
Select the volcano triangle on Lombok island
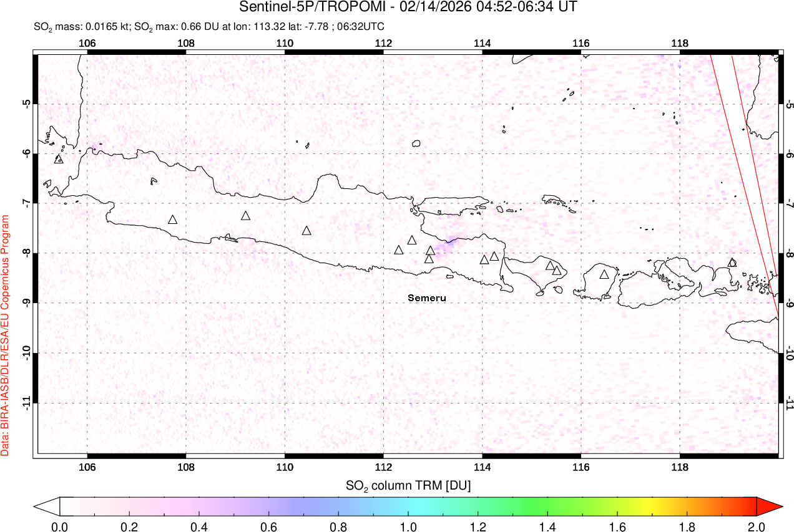tap(604, 274)
